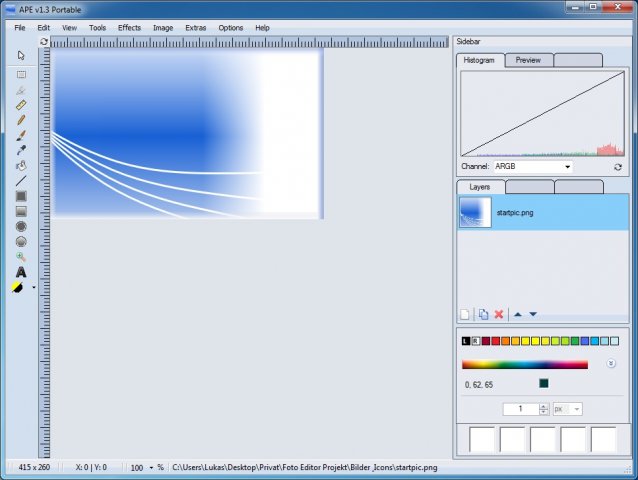This screenshot has height=480, width=638.
Task: Select the straight Line tool
Action: 21,181
